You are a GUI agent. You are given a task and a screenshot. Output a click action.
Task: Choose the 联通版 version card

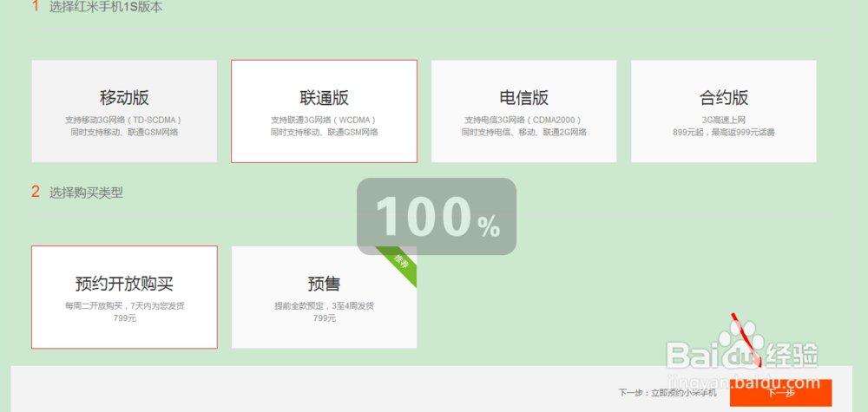click(324, 111)
